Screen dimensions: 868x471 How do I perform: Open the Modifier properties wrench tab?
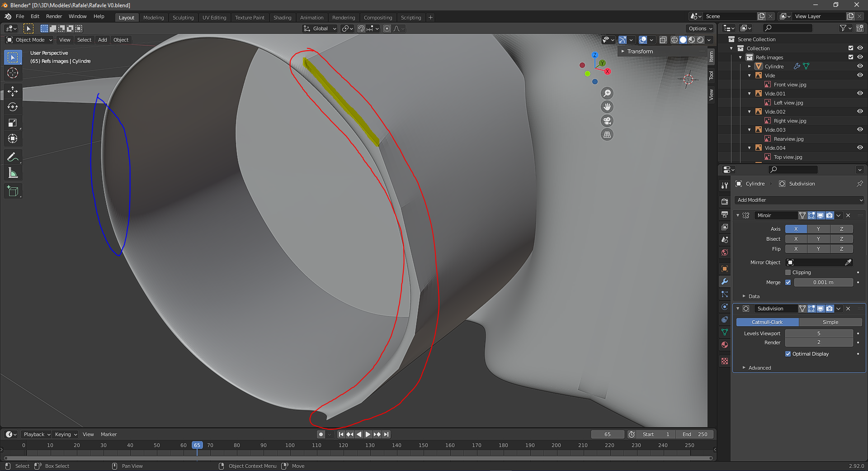[x=725, y=281]
